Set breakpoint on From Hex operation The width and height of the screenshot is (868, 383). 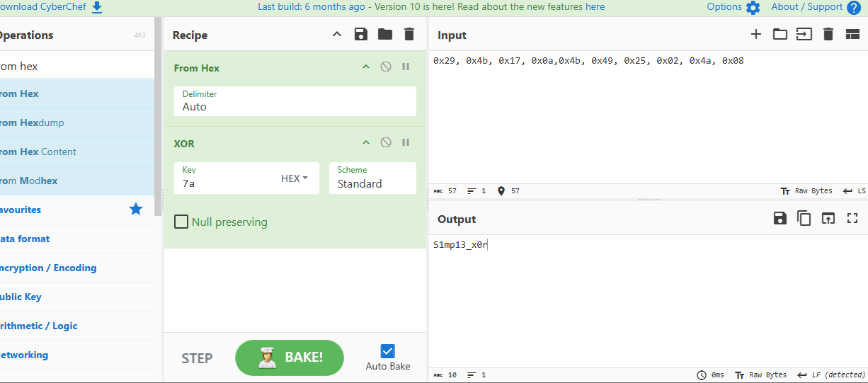click(406, 67)
